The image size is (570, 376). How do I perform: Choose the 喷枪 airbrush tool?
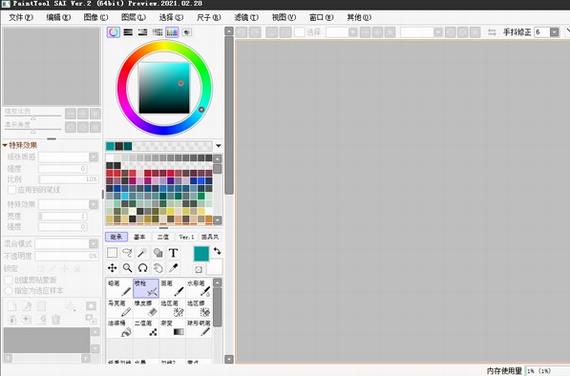click(x=146, y=288)
